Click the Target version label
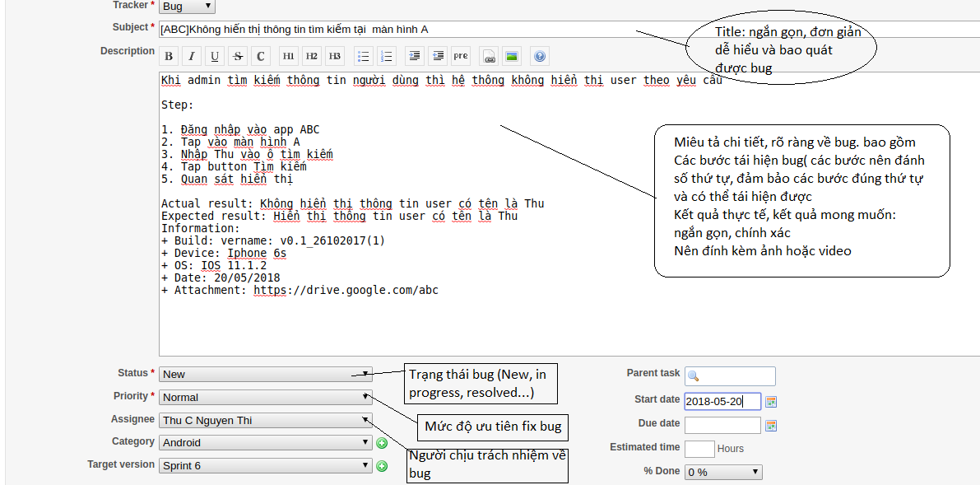The image size is (980, 485). pos(121,464)
